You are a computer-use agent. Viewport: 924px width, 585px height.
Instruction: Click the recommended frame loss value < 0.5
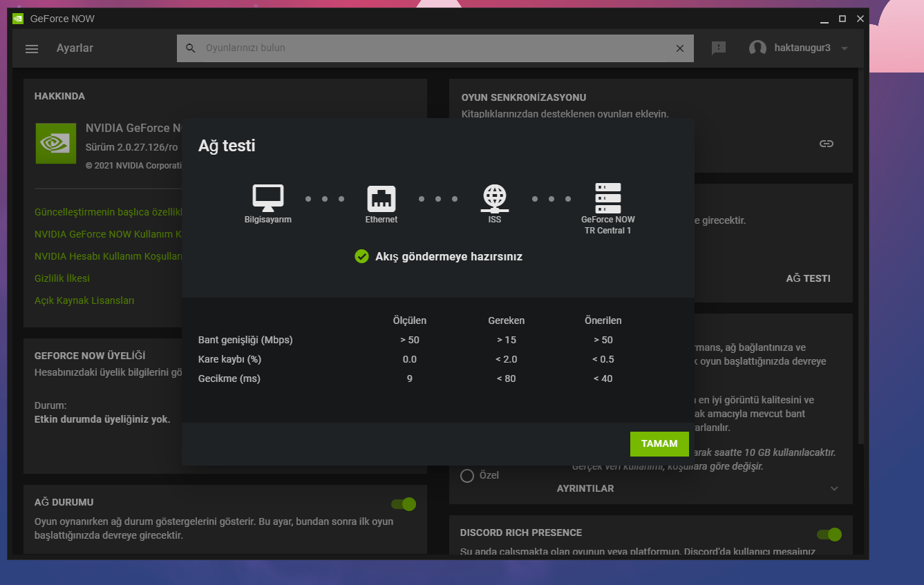603,359
